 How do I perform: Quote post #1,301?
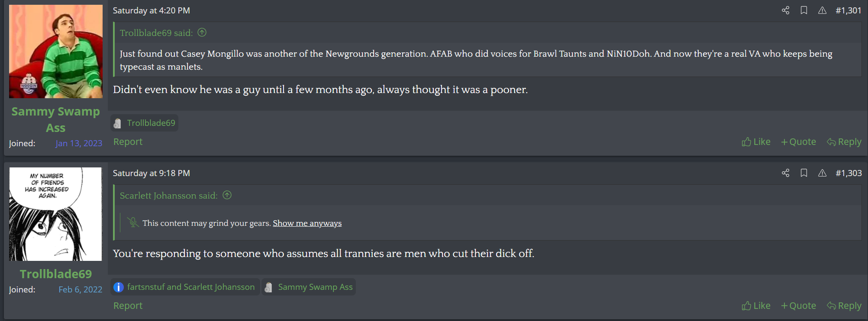click(x=798, y=142)
